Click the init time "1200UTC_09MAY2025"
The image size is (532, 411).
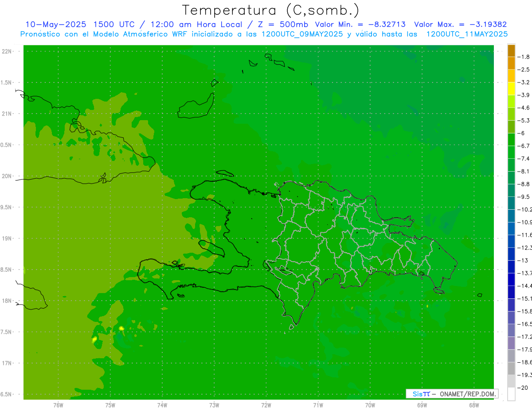[x=302, y=34]
